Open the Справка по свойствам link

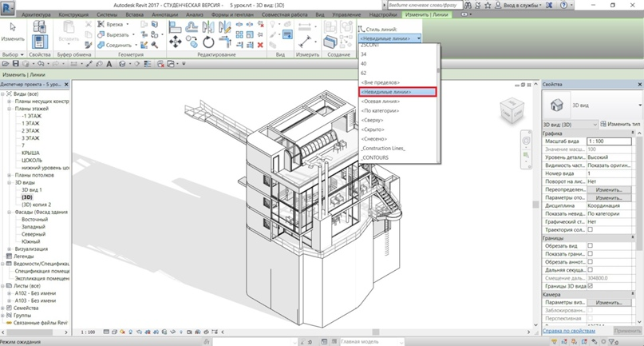(x=569, y=331)
